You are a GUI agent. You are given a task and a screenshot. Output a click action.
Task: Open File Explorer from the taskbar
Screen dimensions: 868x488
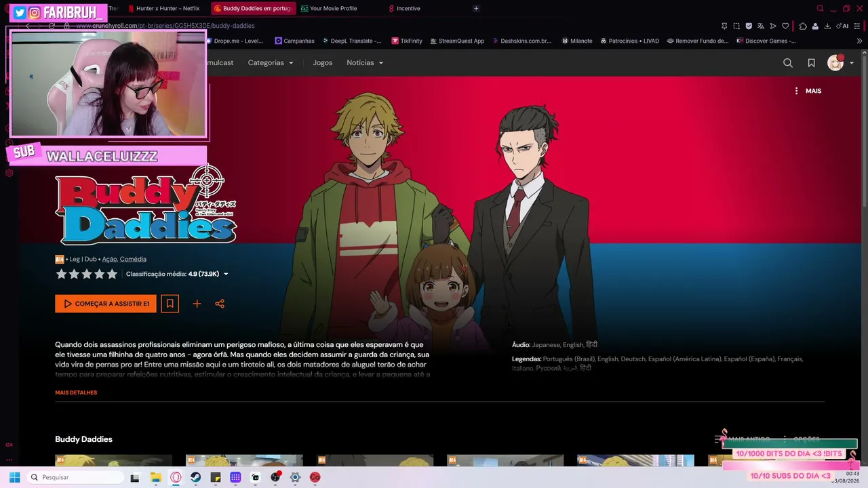[x=156, y=477]
